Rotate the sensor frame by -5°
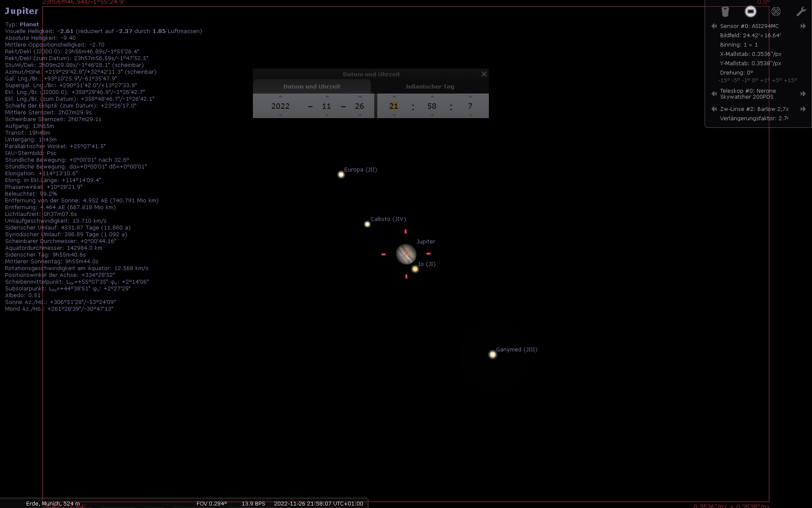The height and width of the screenshot is (508, 812). (736, 80)
